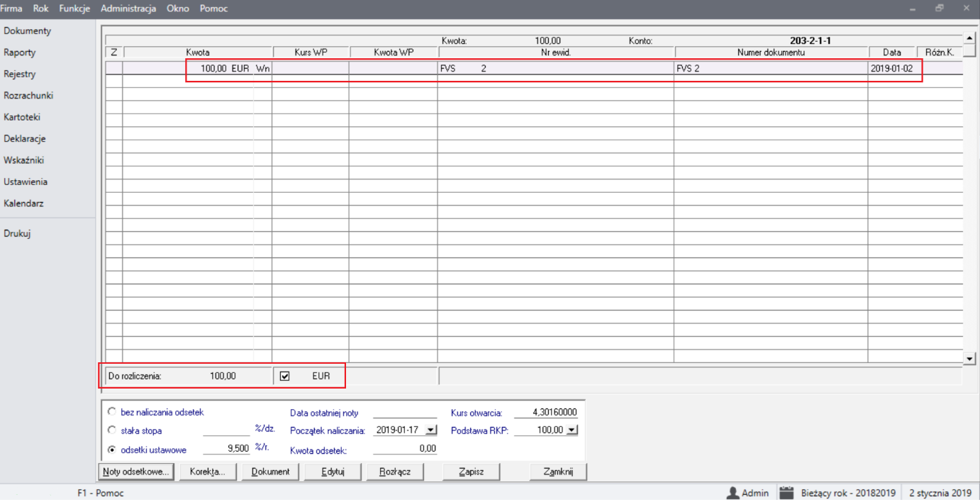
Task: Click the Do rozliczenia 100,00 value
Action: 223,376
